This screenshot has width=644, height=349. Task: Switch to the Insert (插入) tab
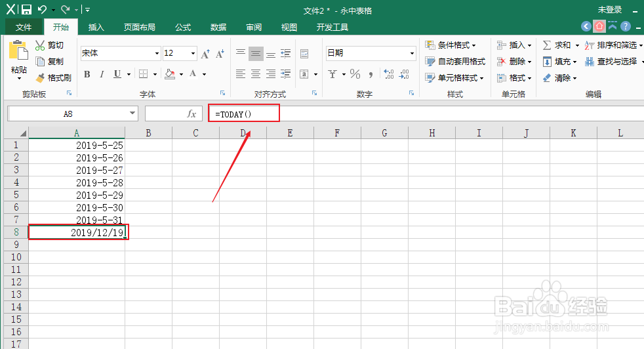pyautogui.click(x=96, y=27)
